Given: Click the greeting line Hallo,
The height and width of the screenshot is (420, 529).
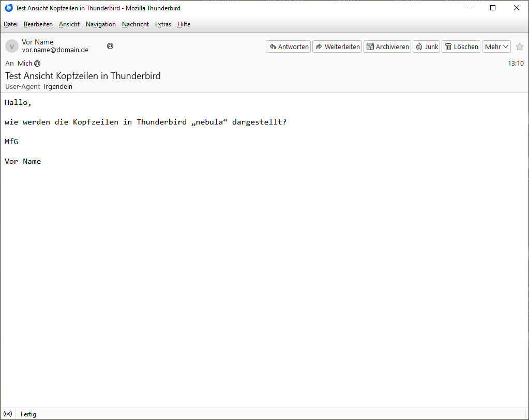Looking at the screenshot, I should coord(18,102).
